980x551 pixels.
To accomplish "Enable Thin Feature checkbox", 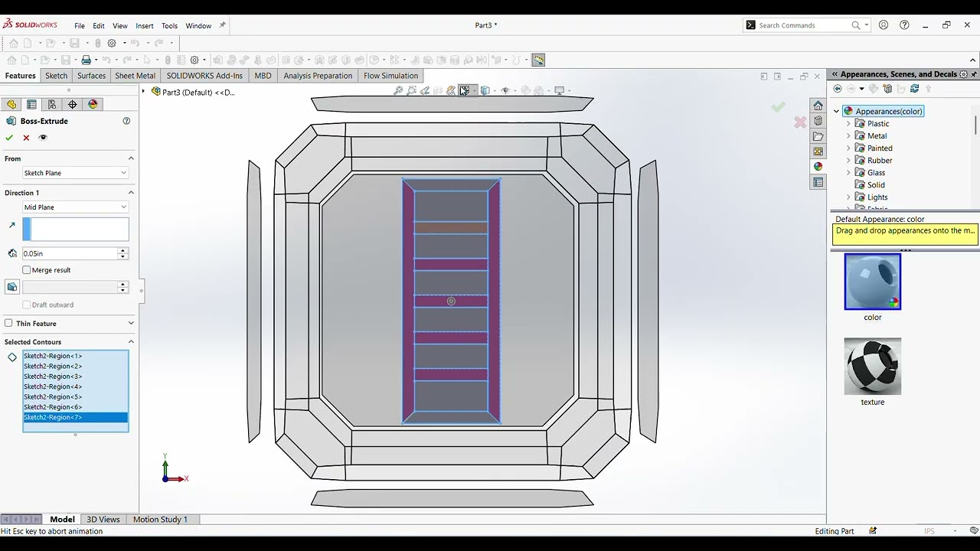I will click(8, 323).
